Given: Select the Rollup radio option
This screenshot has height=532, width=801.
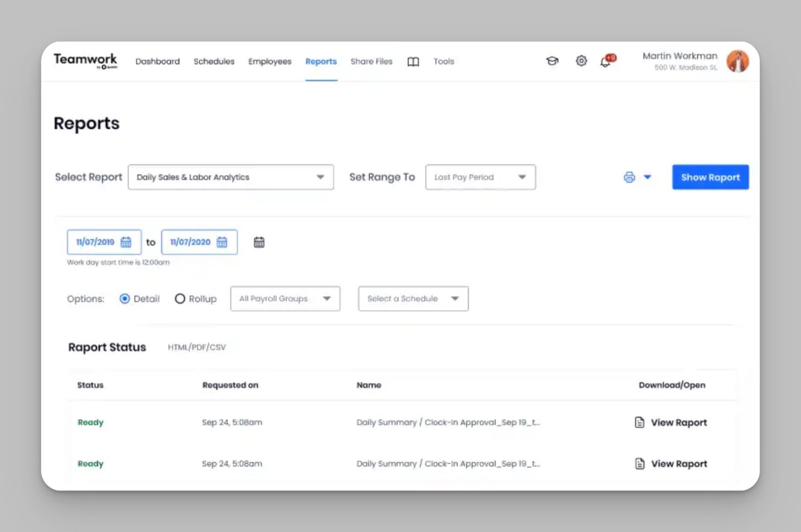Looking at the screenshot, I should [180, 299].
